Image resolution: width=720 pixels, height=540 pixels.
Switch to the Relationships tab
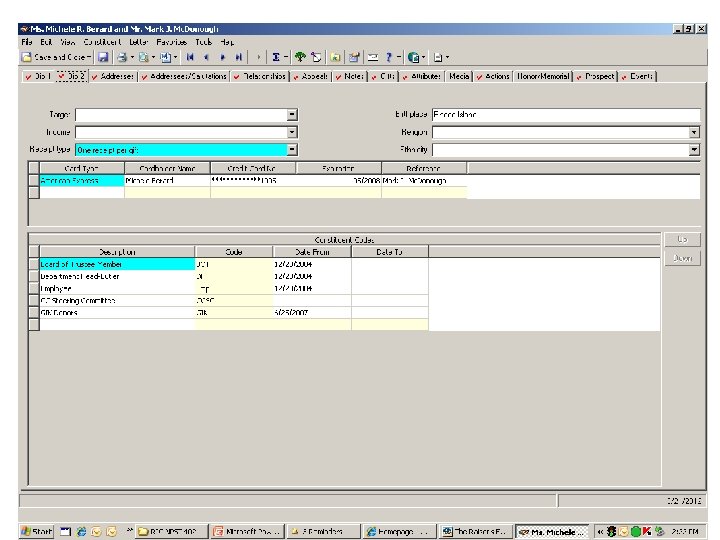(260, 76)
